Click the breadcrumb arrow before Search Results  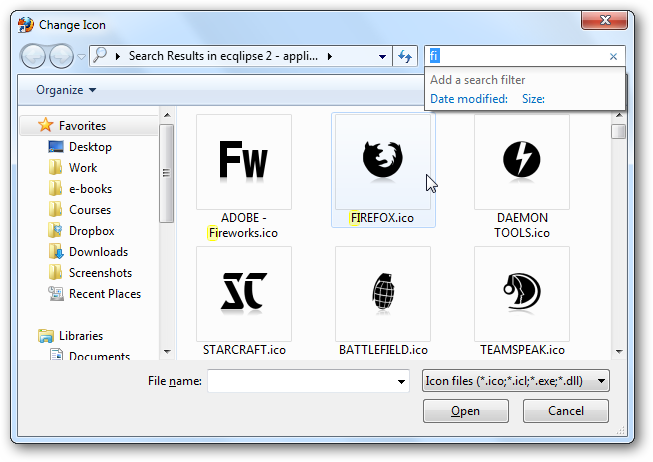tap(118, 56)
